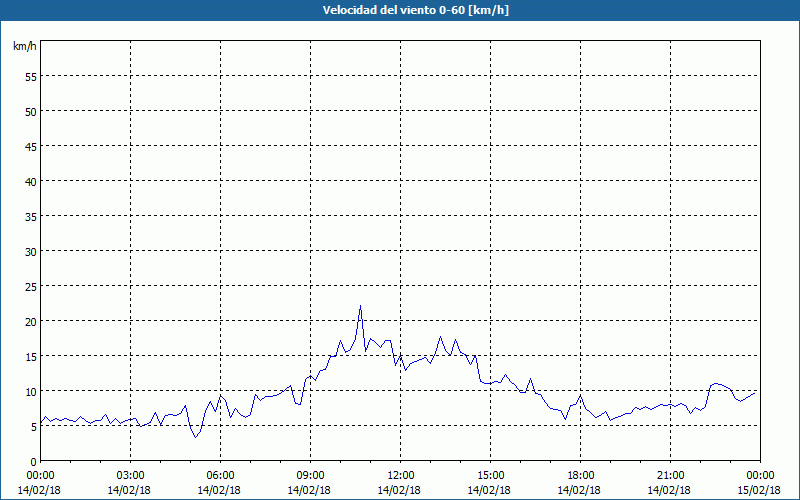This screenshot has width=800, height=500.
Task: Click the 35 value on the y-axis
Action: (x=31, y=216)
